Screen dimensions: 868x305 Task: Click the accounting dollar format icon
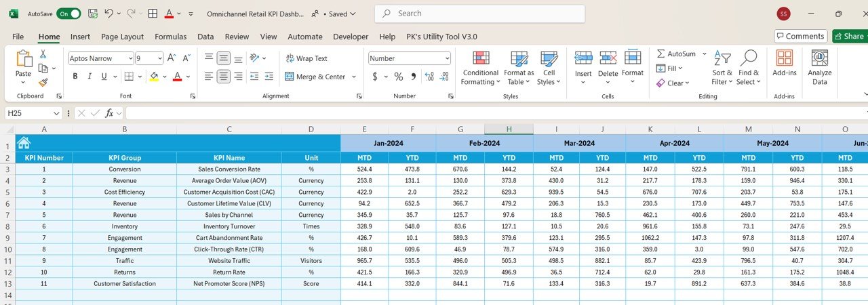(375, 77)
